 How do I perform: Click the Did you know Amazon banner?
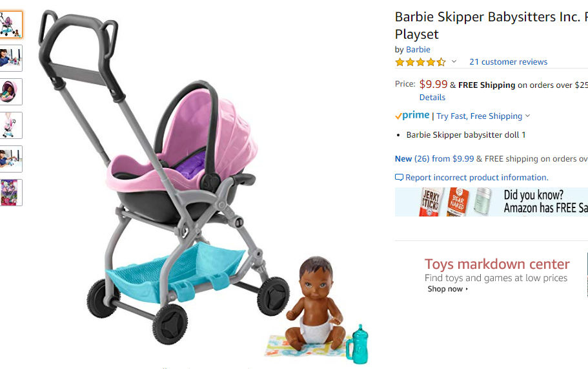coord(491,202)
